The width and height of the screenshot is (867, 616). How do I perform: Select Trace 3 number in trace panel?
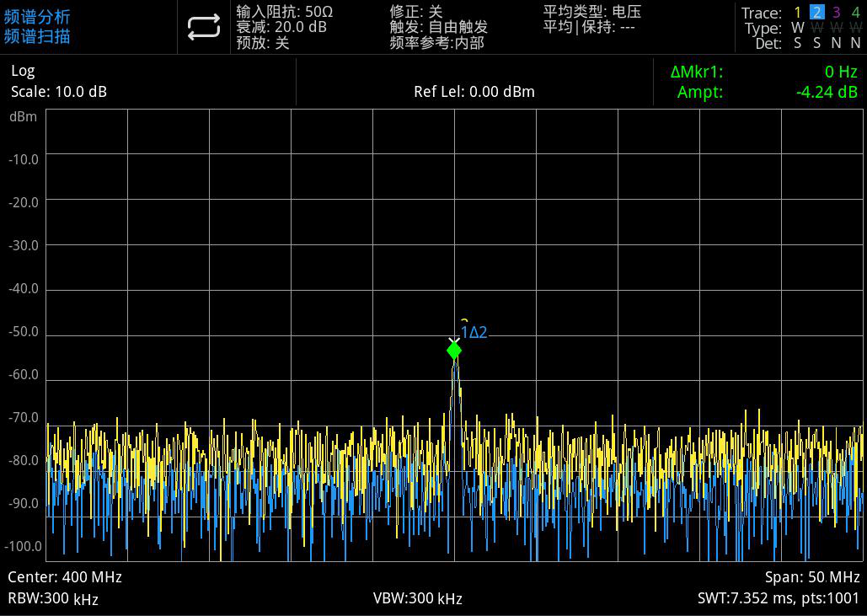pyautogui.click(x=836, y=12)
